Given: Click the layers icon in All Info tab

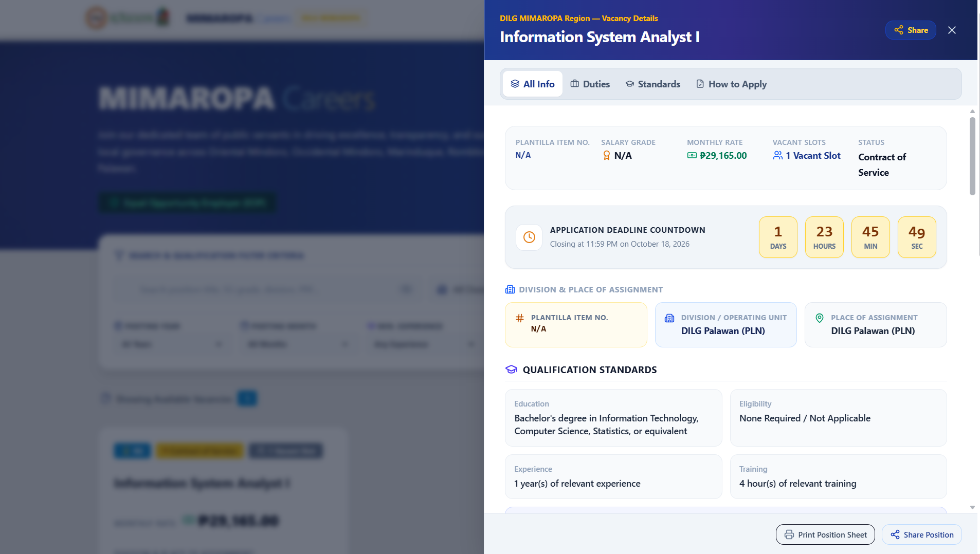Looking at the screenshot, I should (515, 84).
